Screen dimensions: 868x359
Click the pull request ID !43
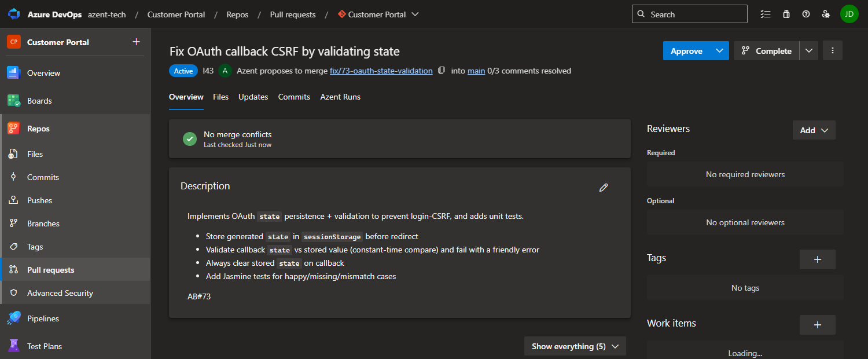[x=208, y=71]
